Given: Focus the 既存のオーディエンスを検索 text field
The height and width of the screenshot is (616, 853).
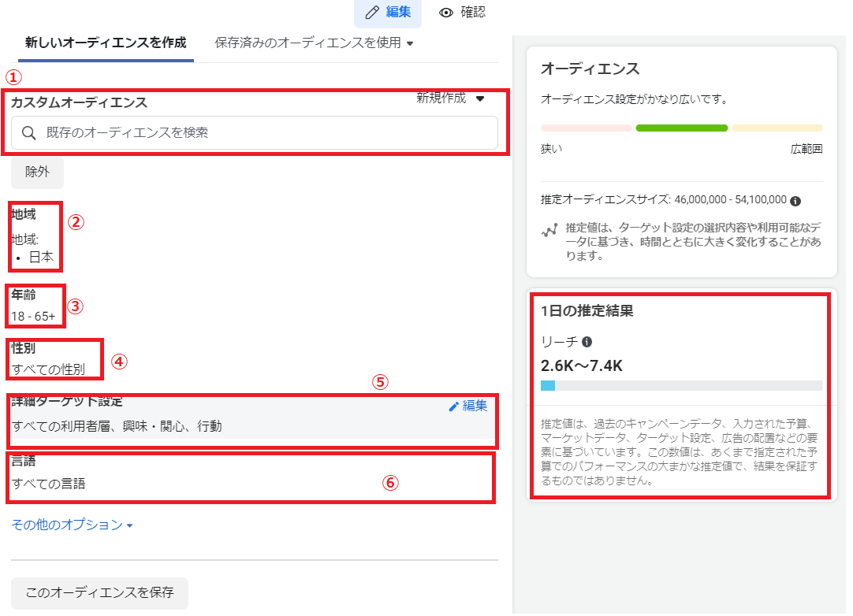Looking at the screenshot, I should (260, 133).
